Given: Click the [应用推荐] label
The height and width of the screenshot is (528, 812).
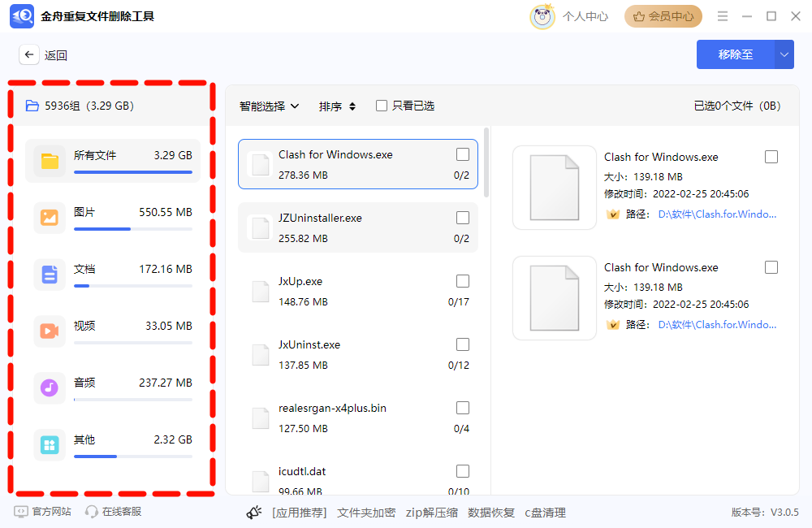Looking at the screenshot, I should (x=300, y=513).
